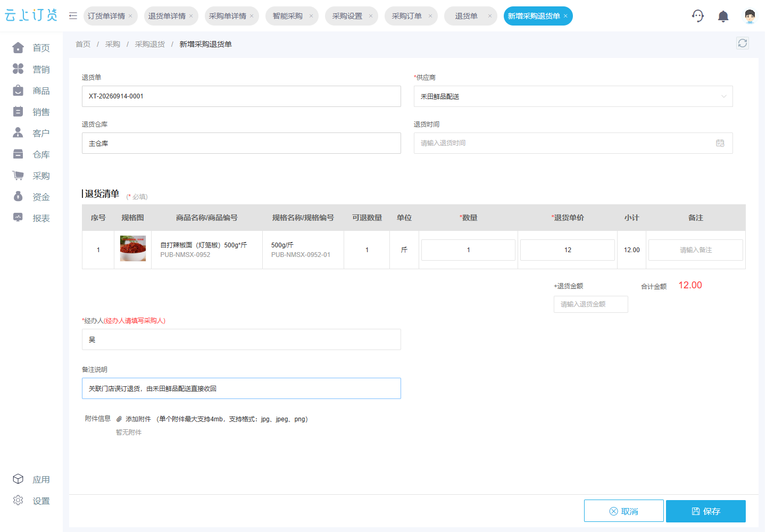766x532 pixels.
Task: Collapse the sidebar menu toggle icon
Action: pos(73,16)
